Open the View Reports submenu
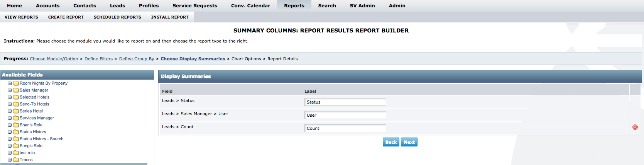Image resolution: width=644 pixels, height=165 pixels. (21, 17)
